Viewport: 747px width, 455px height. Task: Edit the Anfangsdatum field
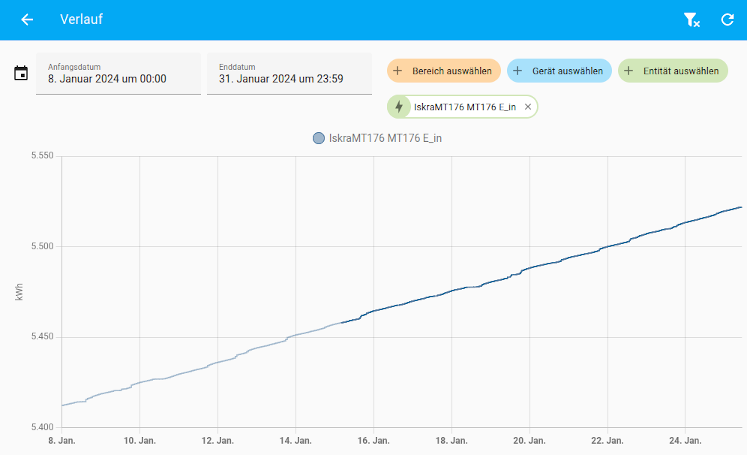(x=119, y=74)
